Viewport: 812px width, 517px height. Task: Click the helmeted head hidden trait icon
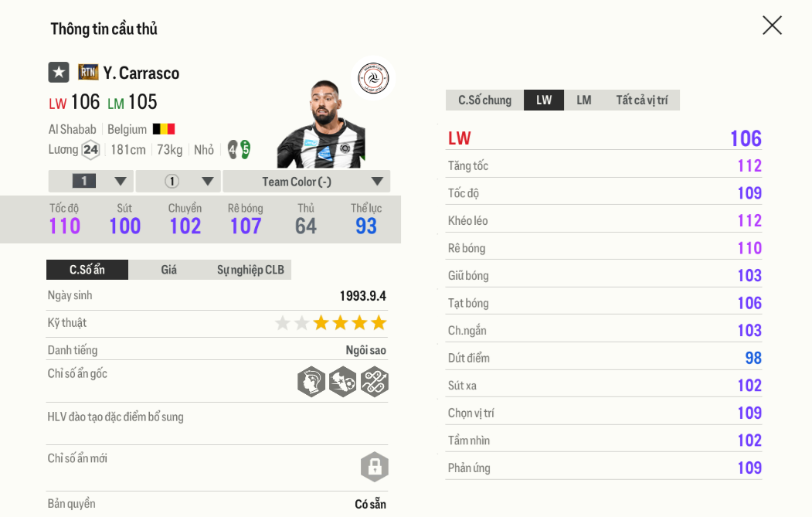pos(311,382)
